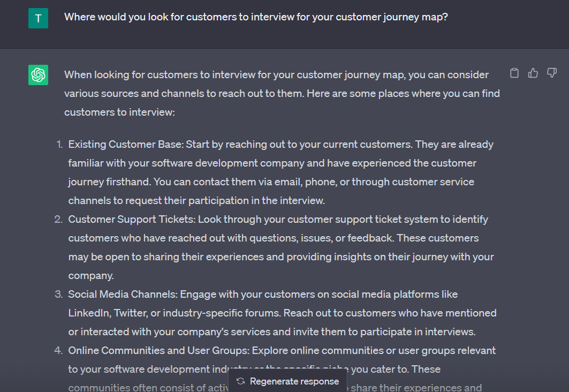Copy the response using the clipboard icon
This screenshot has height=392, width=569.
514,73
